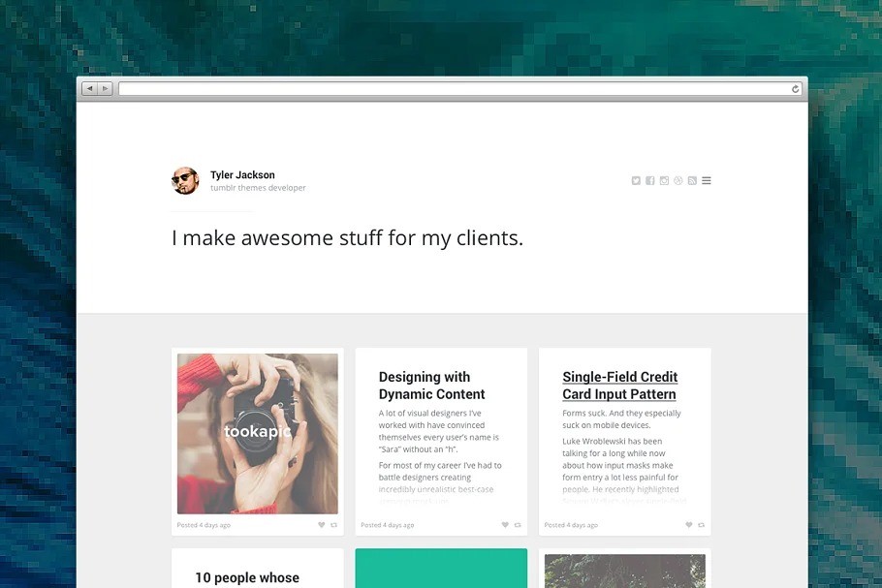Reblog the Designing with Dynamic Content post
882x588 pixels.
pyautogui.click(x=518, y=525)
